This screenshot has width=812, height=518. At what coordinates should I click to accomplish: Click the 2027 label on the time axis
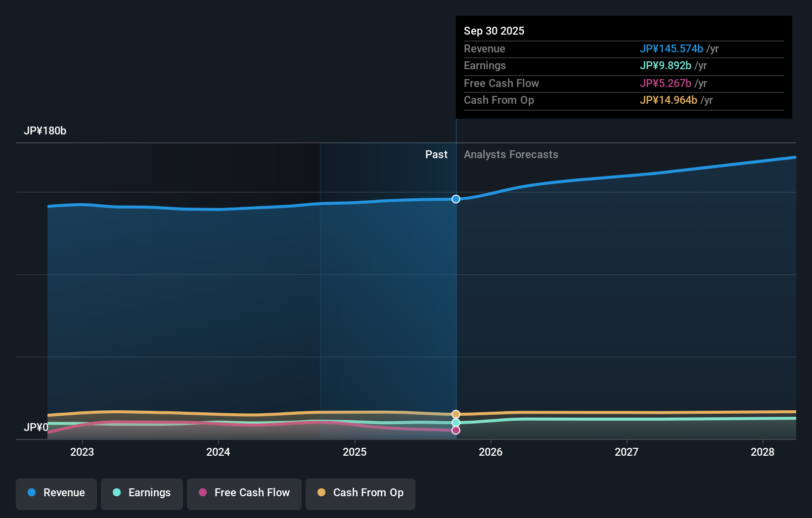pyautogui.click(x=627, y=452)
